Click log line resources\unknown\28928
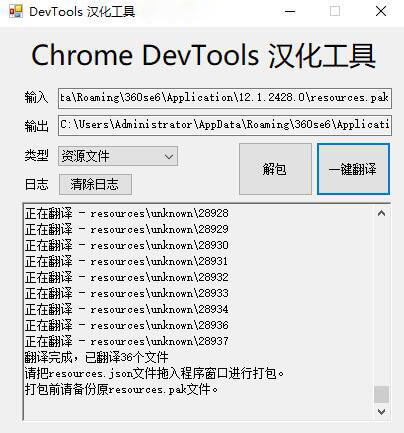This screenshot has height=433, width=404. (127, 213)
